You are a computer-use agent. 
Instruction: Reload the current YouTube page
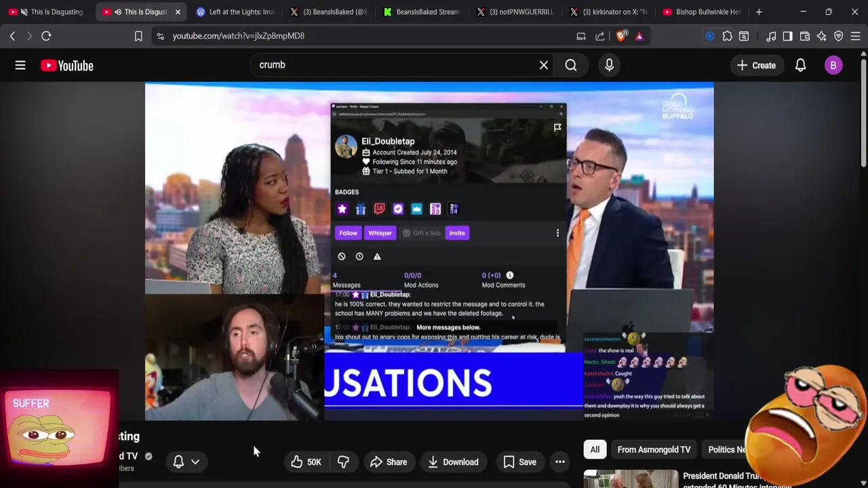pos(46,36)
